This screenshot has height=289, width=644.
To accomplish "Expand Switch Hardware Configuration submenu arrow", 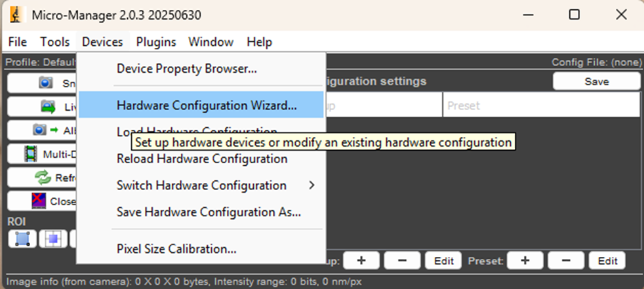I will (312, 185).
